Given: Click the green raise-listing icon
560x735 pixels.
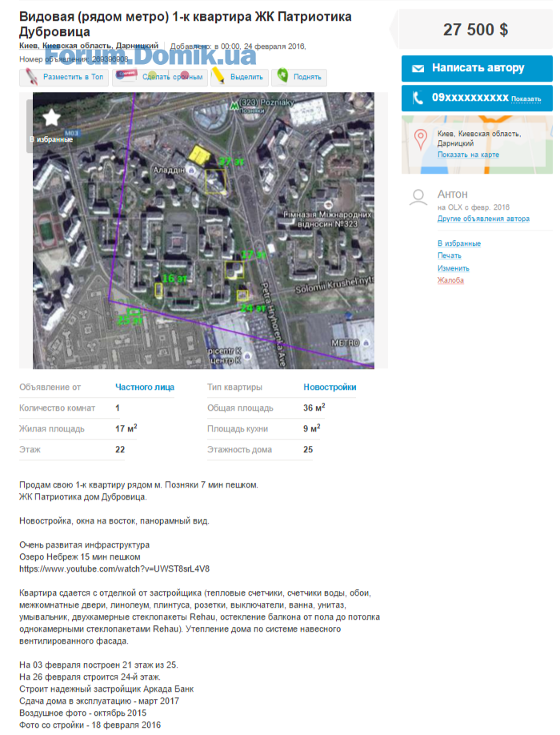Looking at the screenshot, I should point(282,75).
